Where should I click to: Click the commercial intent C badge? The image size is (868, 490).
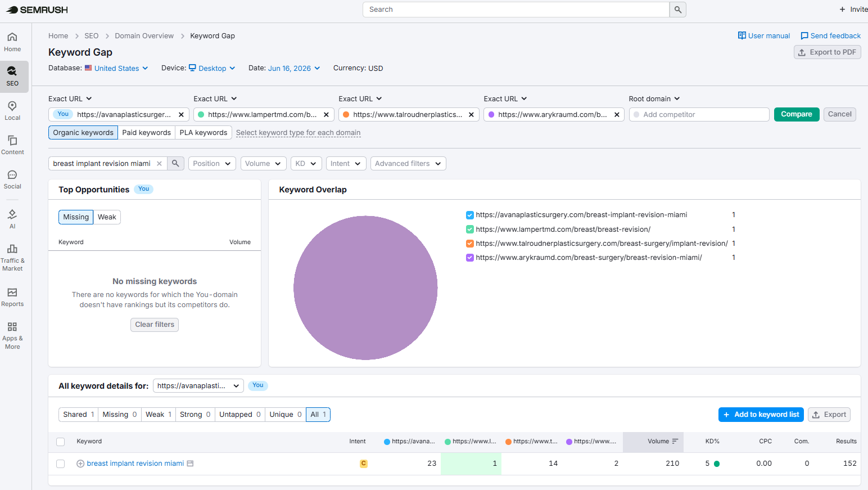(364, 464)
